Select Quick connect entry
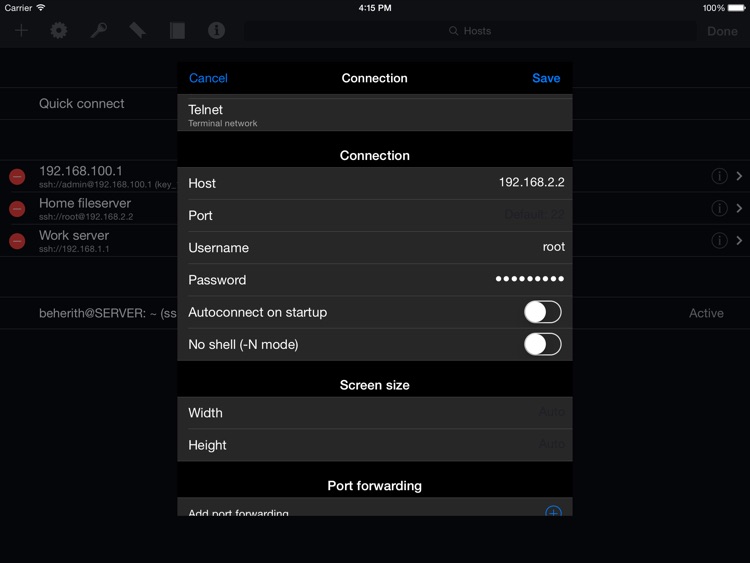Image resolution: width=750 pixels, height=563 pixels. click(81, 103)
